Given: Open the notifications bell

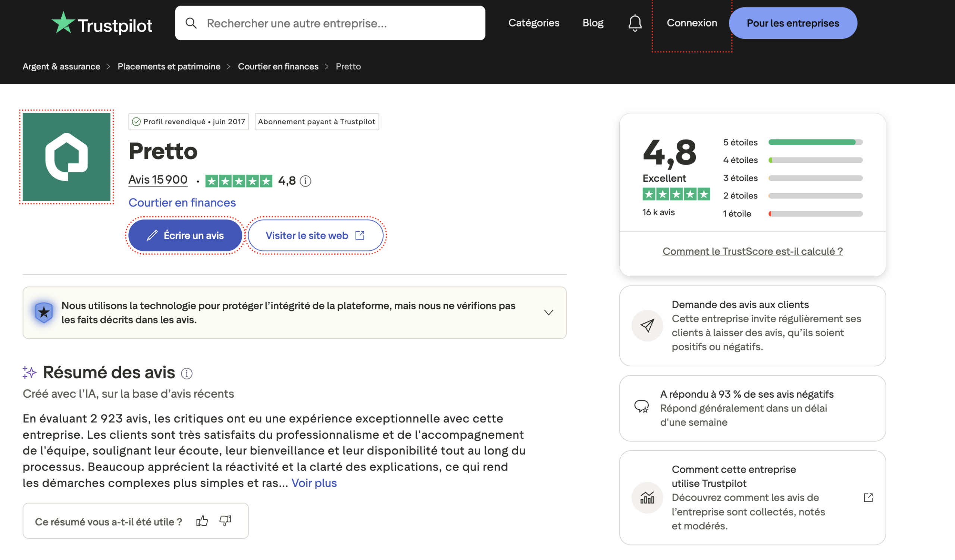Looking at the screenshot, I should 635,23.
